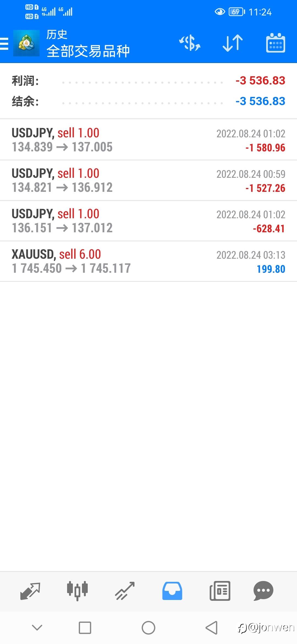
Task: Tap the sort arrows icon
Action: point(233,43)
